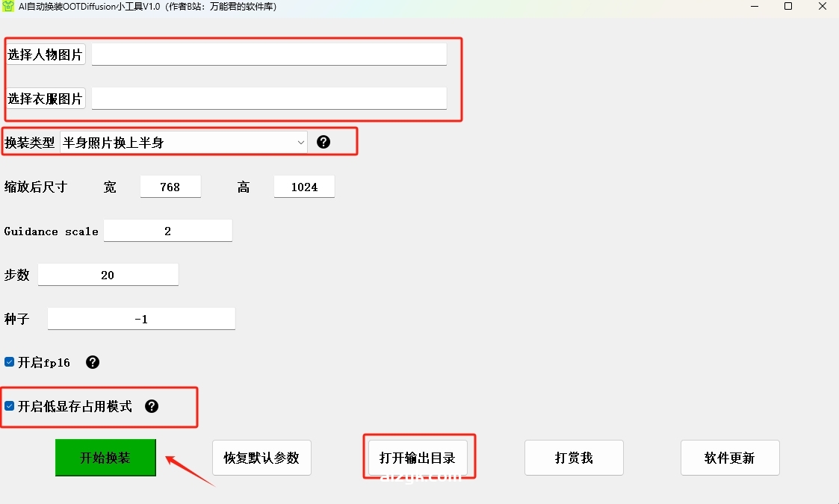Screen dimensions: 839x504
Task: Click the Guidance scale value field
Action: click(x=168, y=231)
